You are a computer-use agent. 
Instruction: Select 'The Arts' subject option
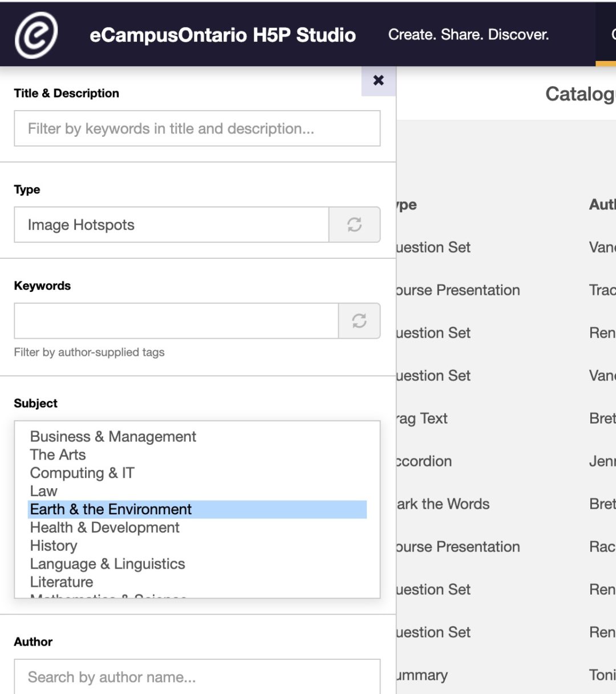point(57,455)
